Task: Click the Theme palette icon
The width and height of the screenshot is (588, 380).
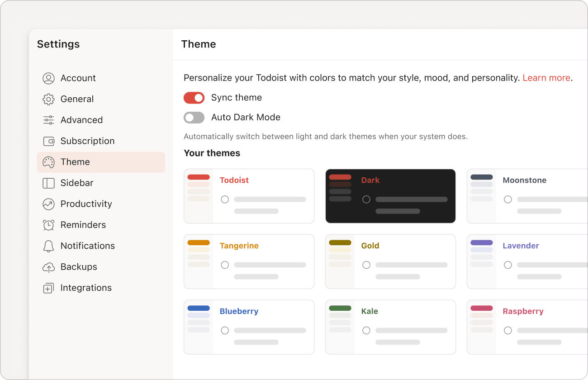Action: [49, 161]
